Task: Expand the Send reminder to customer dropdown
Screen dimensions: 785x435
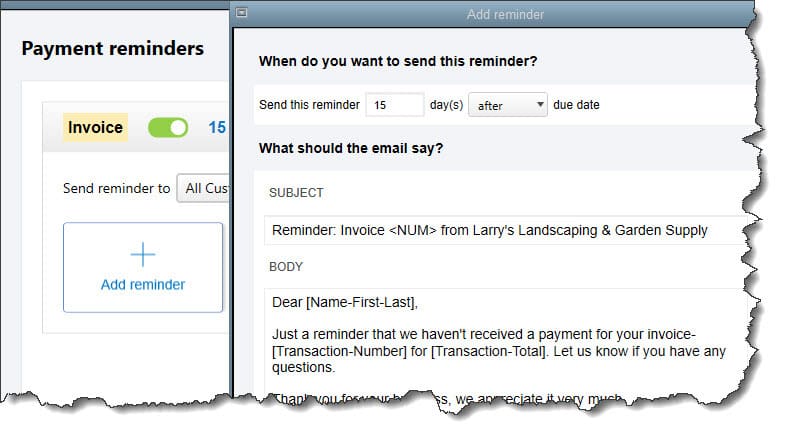Action: (204, 188)
